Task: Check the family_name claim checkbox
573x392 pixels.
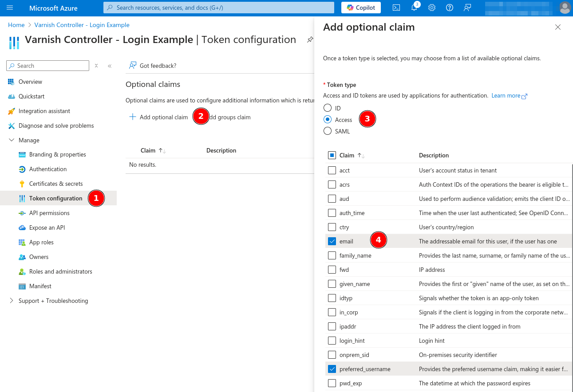Action: (x=332, y=255)
